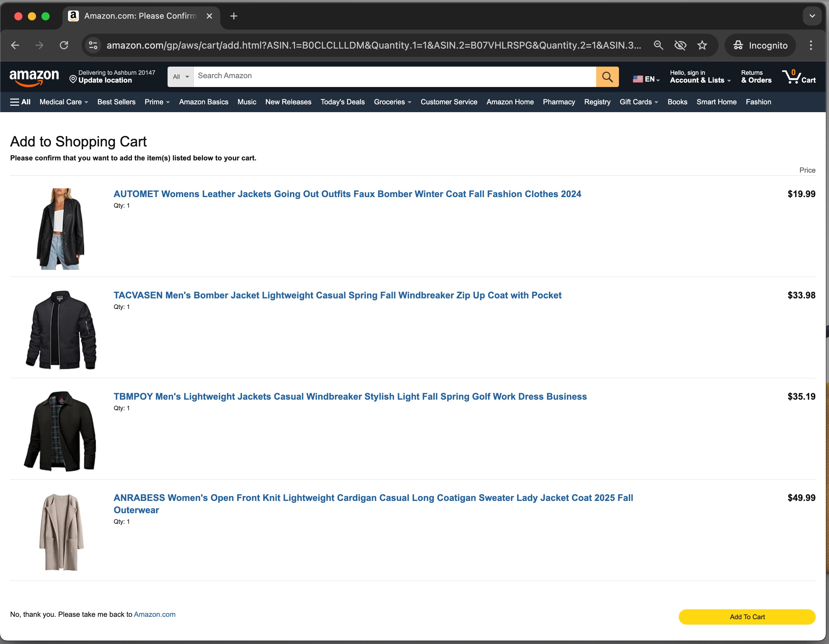
Task: Click the zoom magnifier icon in address bar
Action: pos(658,46)
